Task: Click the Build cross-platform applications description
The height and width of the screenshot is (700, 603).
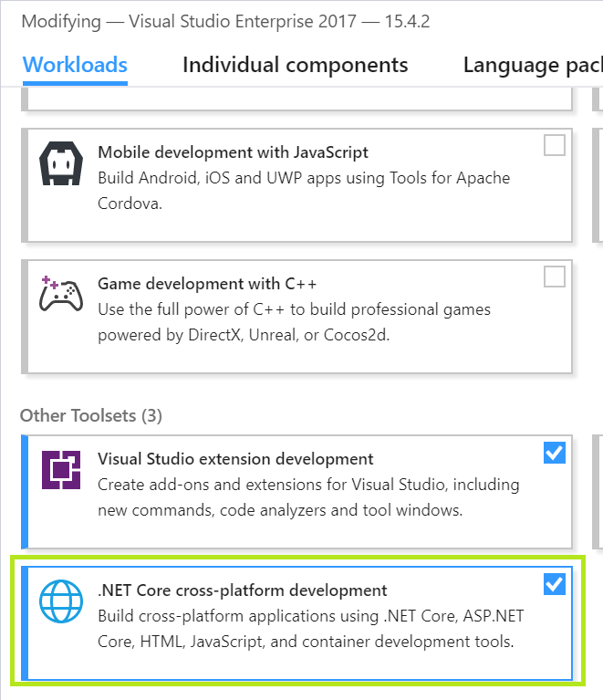Action: pyautogui.click(x=311, y=629)
